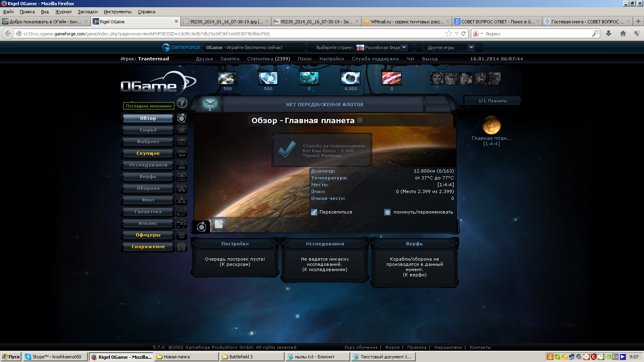
Task: Click box icon beside Снаряжение
Action: click(x=182, y=247)
